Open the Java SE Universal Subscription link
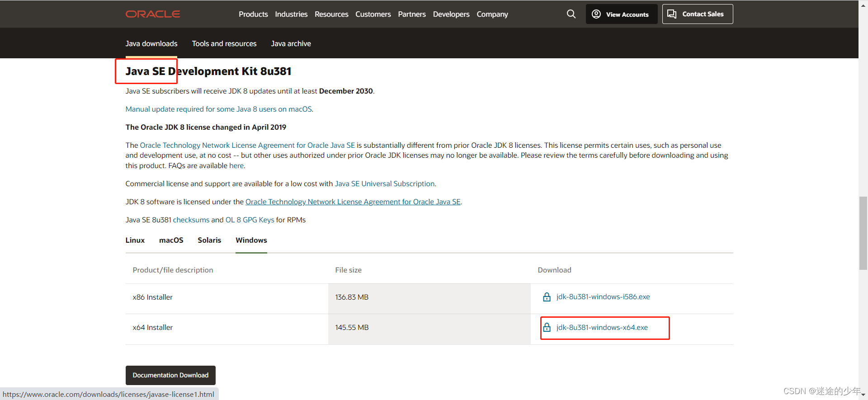 coord(385,184)
